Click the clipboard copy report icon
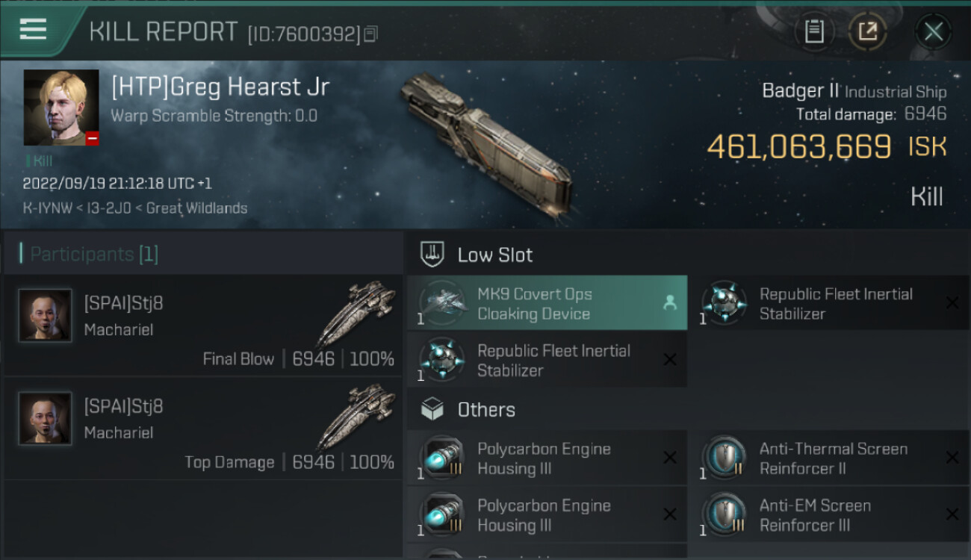The width and height of the screenshot is (971, 560). [813, 31]
